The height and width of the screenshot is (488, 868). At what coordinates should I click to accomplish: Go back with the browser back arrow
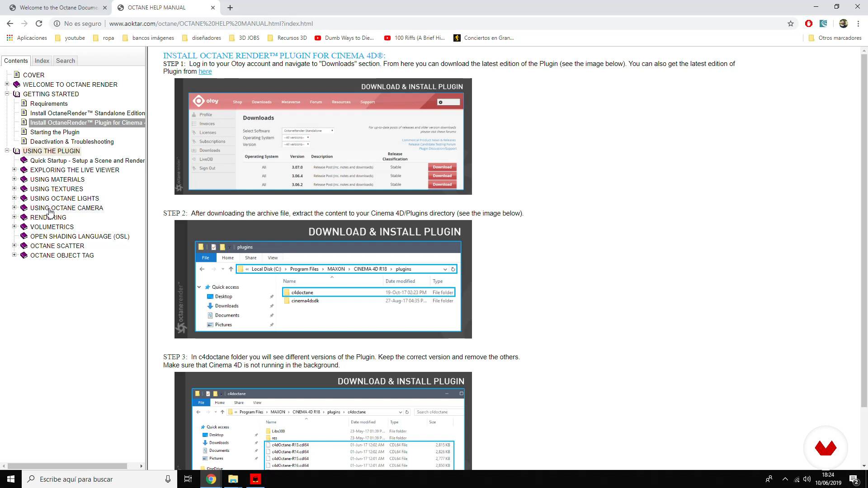pyautogui.click(x=10, y=23)
